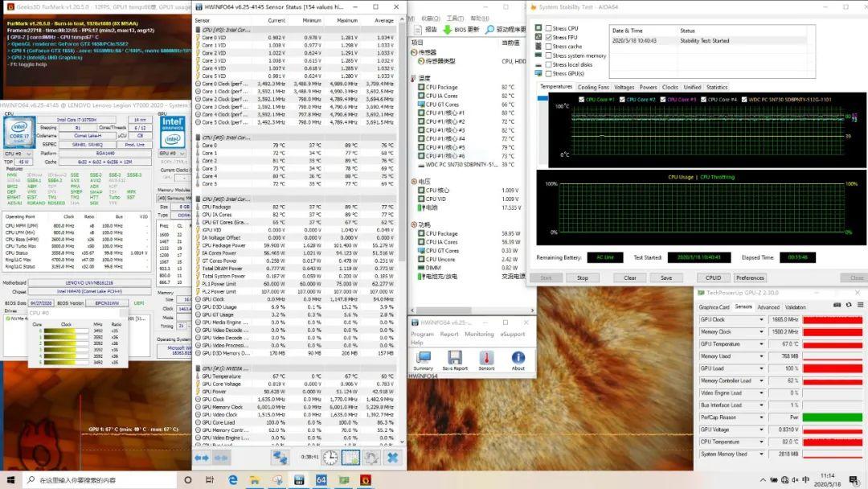Click the BIOS update green arrow icon

tap(448, 29)
